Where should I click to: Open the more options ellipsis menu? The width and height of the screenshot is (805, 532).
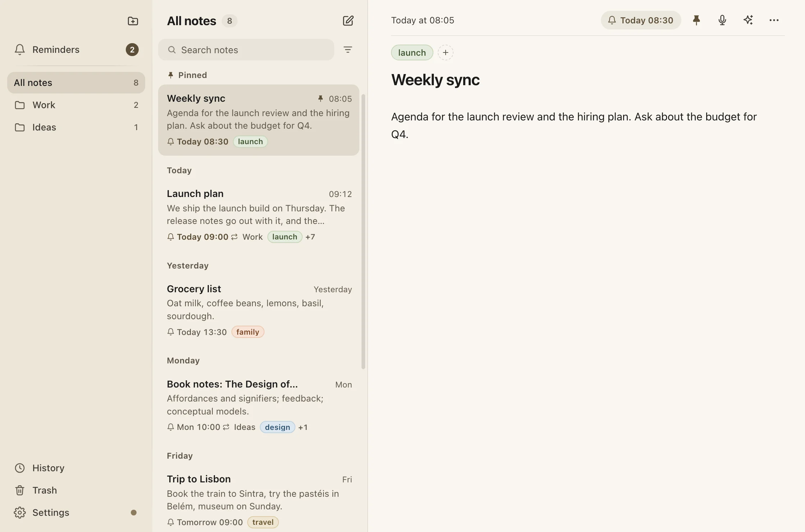(774, 20)
